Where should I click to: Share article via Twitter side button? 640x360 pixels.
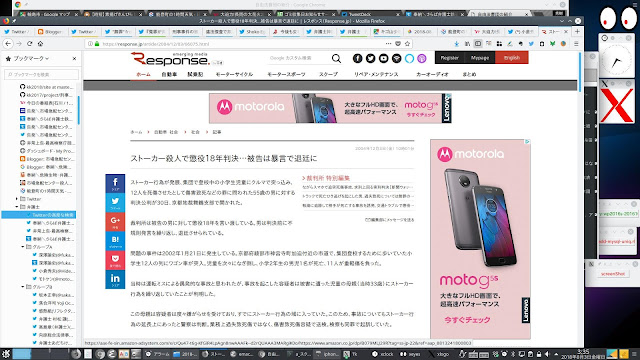[115, 202]
